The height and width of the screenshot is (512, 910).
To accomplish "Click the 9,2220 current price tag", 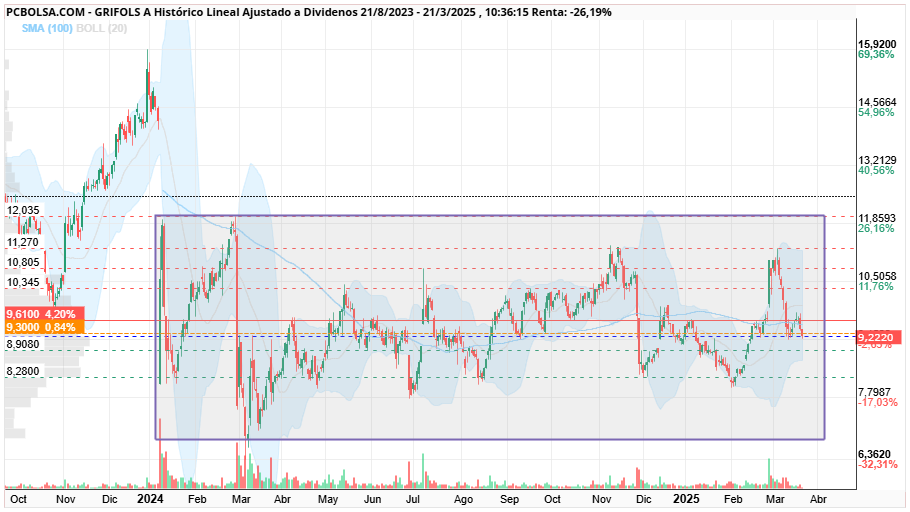I will [x=879, y=337].
